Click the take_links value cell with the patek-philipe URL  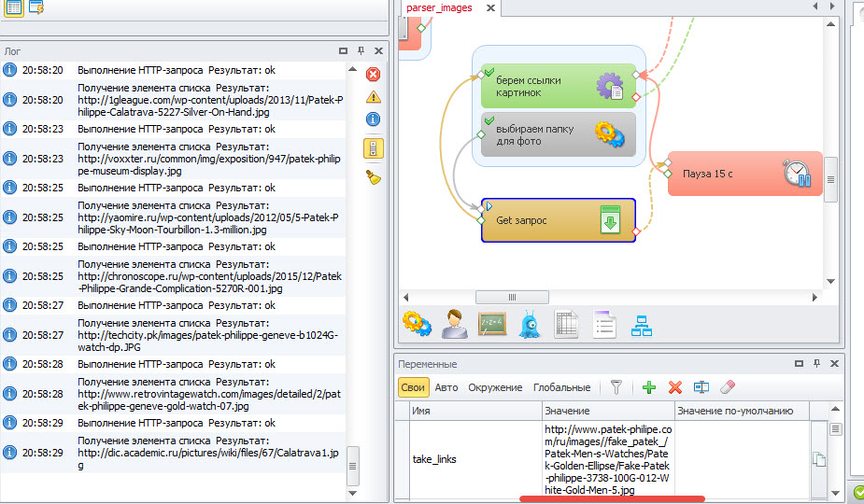[608, 459]
